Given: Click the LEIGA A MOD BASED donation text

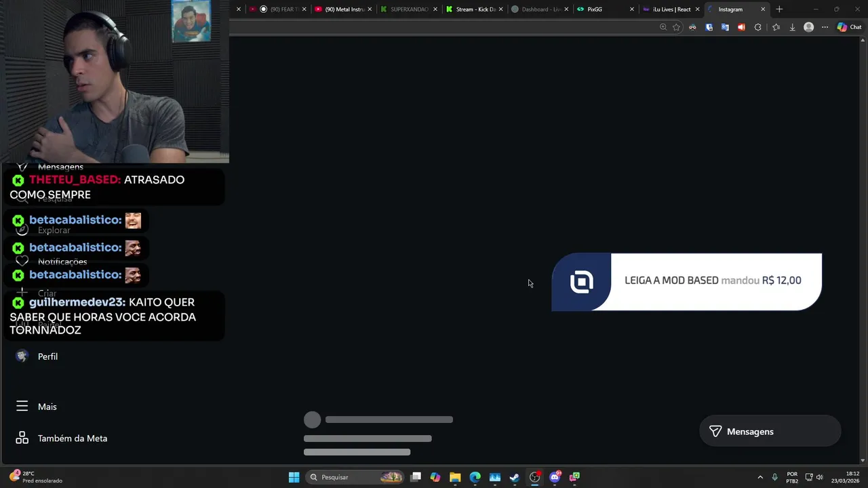Looking at the screenshot, I should coord(671,281).
